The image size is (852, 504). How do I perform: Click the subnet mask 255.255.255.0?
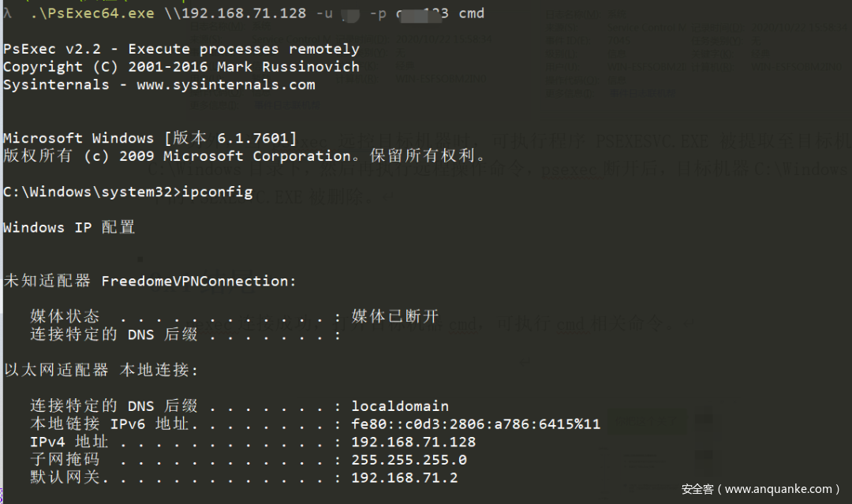(409, 460)
